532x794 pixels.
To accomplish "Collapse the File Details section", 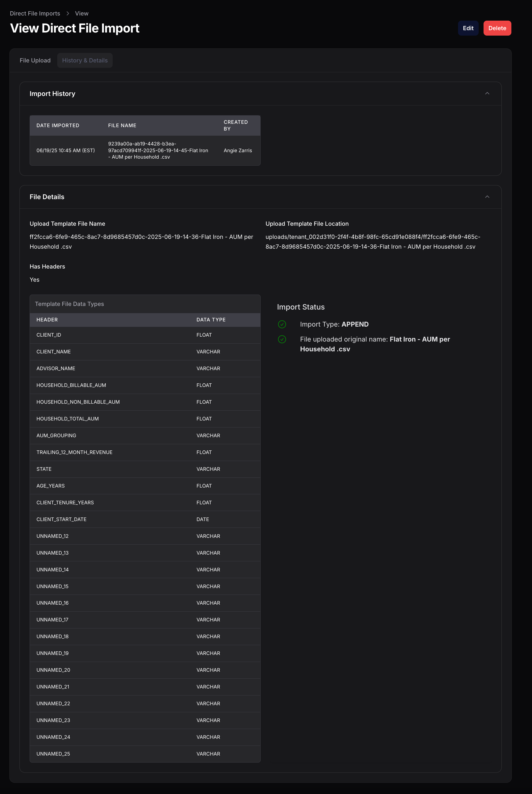I will click(x=488, y=197).
